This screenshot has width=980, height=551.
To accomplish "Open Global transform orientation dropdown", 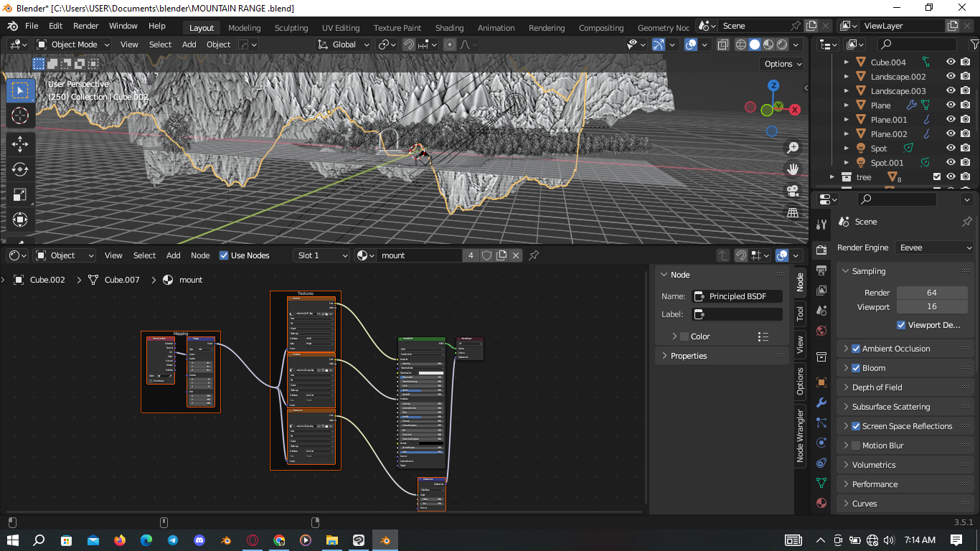I will [344, 44].
